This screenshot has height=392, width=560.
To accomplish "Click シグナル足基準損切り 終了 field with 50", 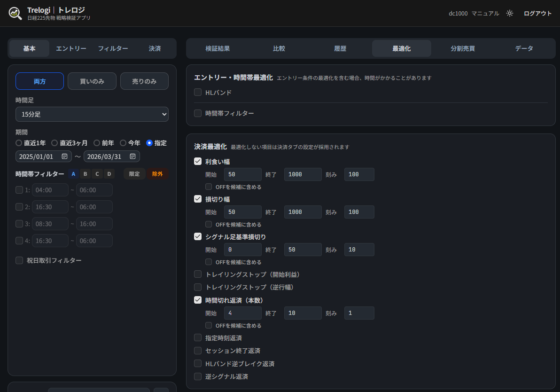I will tap(303, 250).
